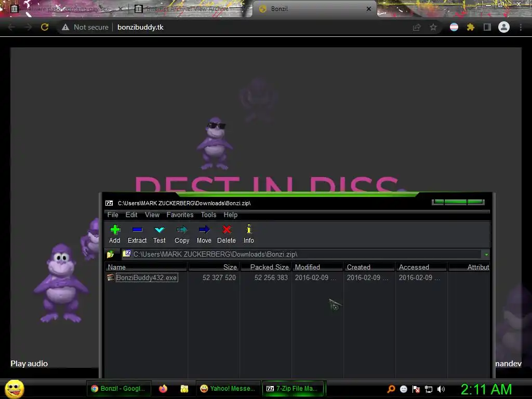Screen dimensions: 532x399
Task: Share this page via share icon
Action: [x=417, y=27]
